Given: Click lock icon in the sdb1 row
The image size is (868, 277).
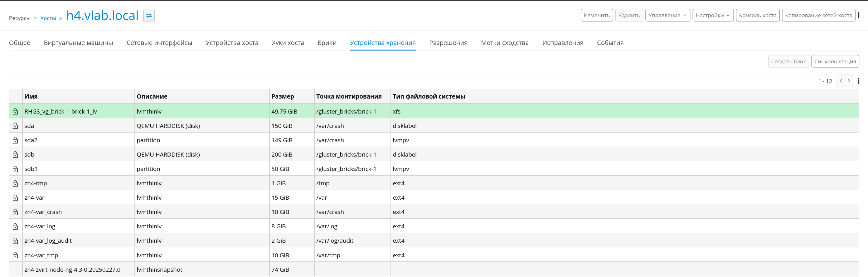Looking at the screenshot, I should (x=16, y=169).
